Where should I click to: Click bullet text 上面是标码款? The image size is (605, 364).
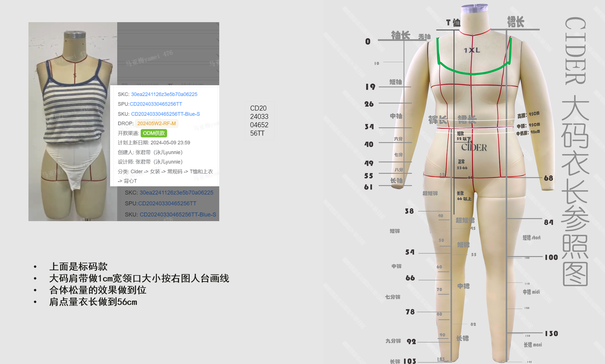pyautogui.click(x=78, y=266)
